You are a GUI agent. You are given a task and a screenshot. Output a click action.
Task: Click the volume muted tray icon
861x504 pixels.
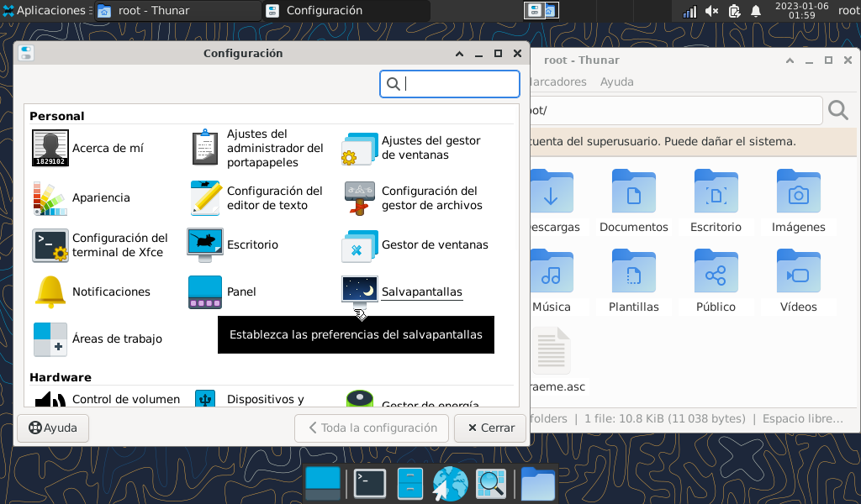(x=711, y=11)
